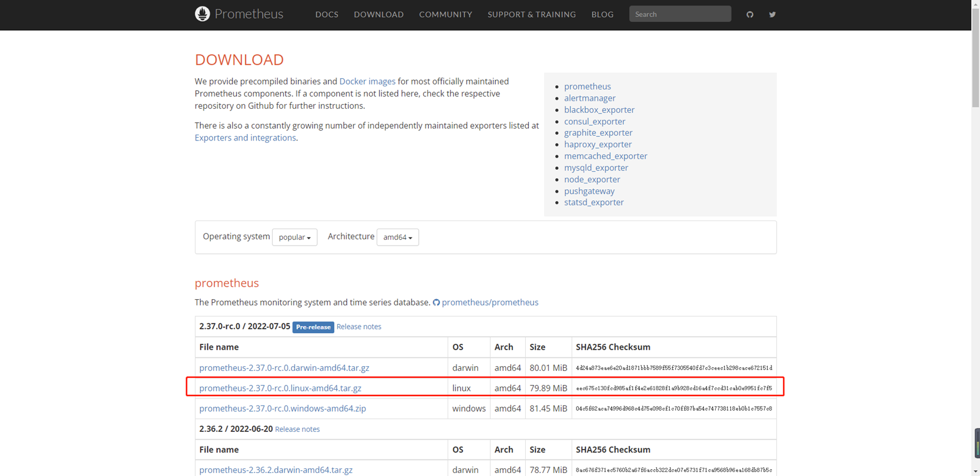
Task: Click the 78.77 MiB size cell
Action: (x=549, y=470)
